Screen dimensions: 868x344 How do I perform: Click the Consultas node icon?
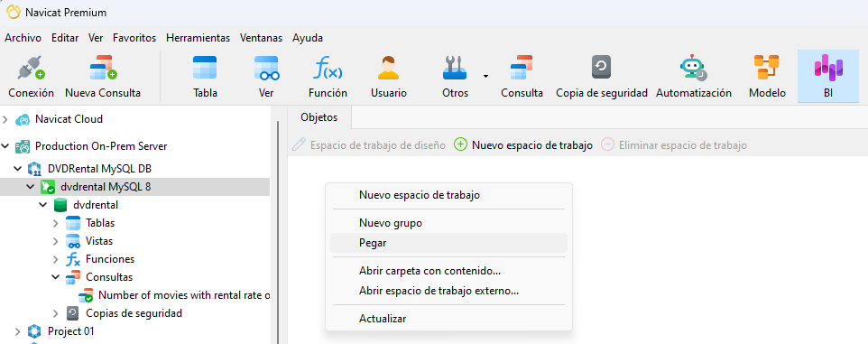coord(73,277)
